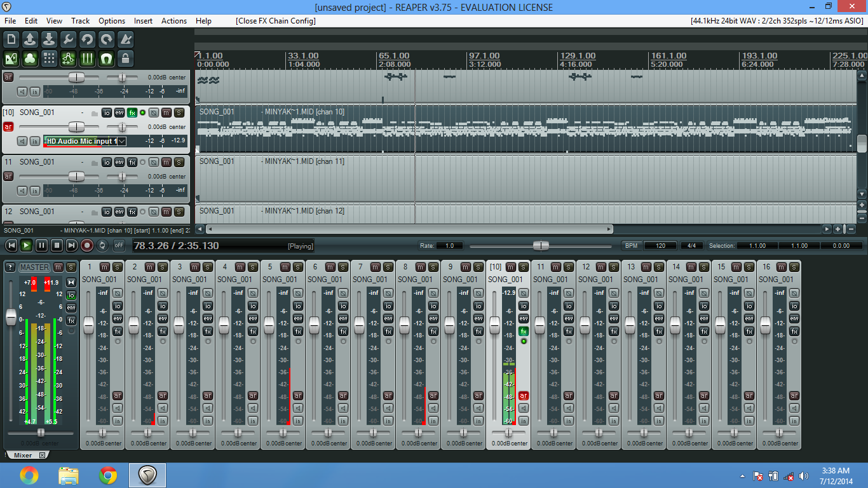Screen dimensions: 868x488
Task: Click the 4/4 time signature field
Action: coord(691,245)
